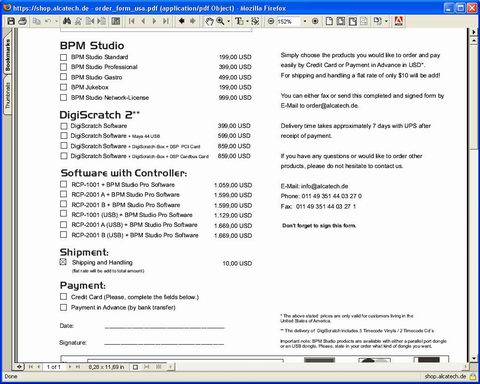The width and height of the screenshot is (480, 384).
Task: Go to previous view with black left arrow
Action: (x=182, y=21)
